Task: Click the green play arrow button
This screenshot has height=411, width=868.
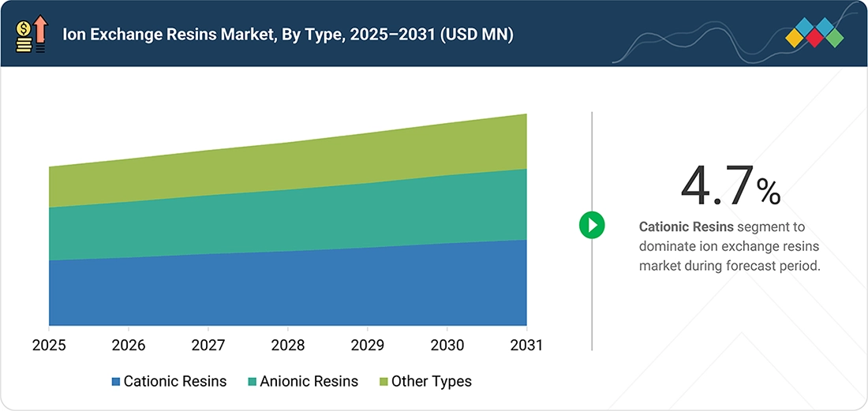Action: pyautogui.click(x=592, y=225)
